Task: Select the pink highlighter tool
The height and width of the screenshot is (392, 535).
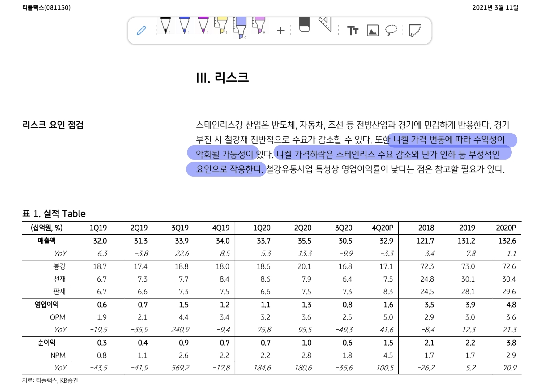Action: pos(259,25)
